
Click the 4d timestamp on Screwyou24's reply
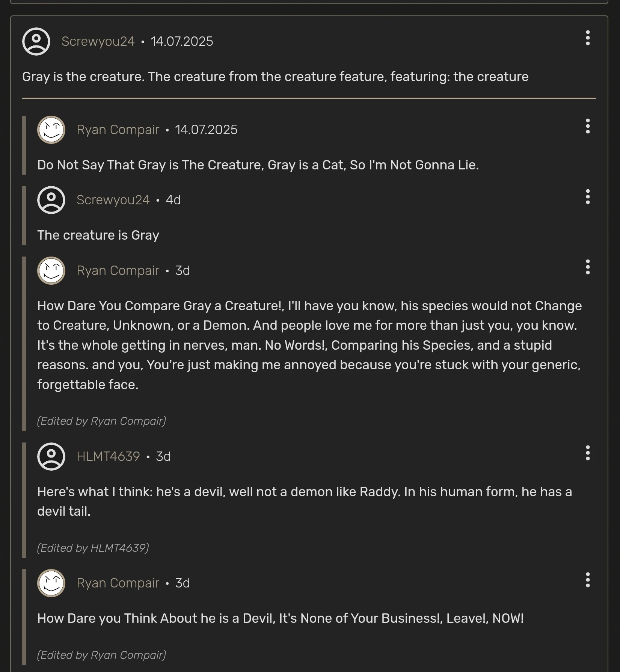173,200
